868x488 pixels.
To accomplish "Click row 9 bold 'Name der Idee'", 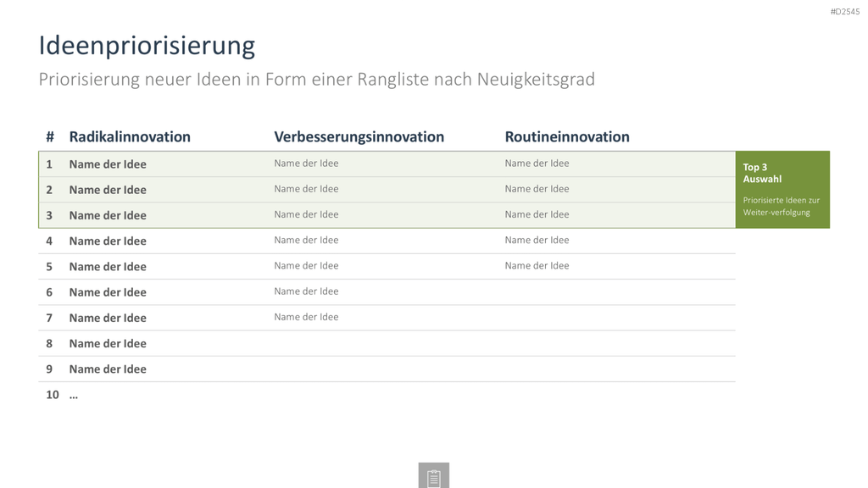I will pyautogui.click(x=108, y=369).
